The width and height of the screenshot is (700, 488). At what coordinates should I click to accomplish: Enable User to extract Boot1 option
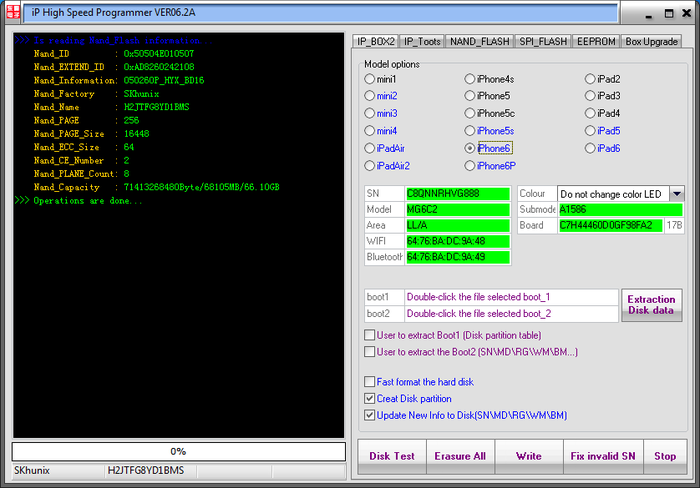pyautogui.click(x=371, y=335)
